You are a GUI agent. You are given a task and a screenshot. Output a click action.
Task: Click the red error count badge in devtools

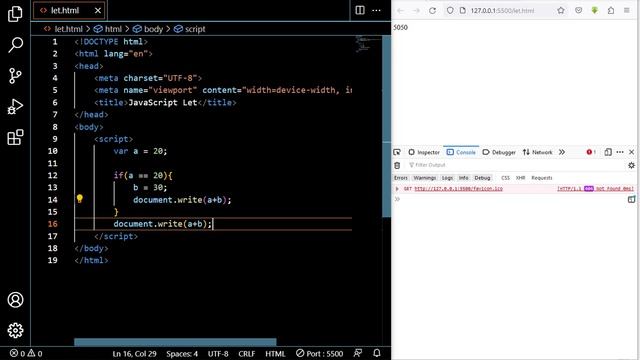[x=591, y=152]
